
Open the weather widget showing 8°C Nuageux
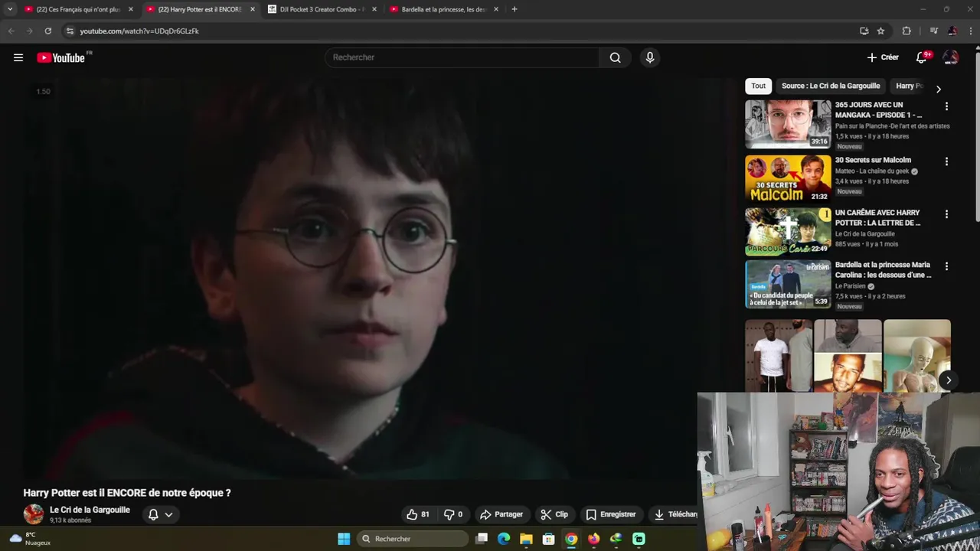pos(31,539)
